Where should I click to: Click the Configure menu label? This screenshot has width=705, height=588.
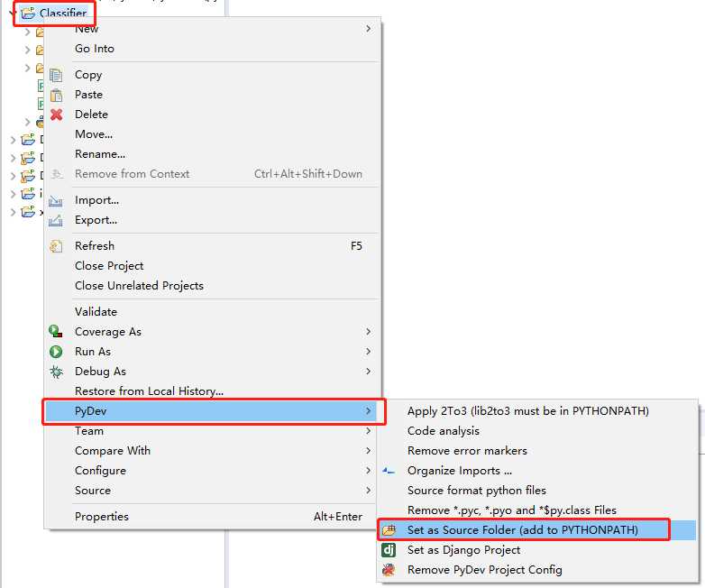100,471
